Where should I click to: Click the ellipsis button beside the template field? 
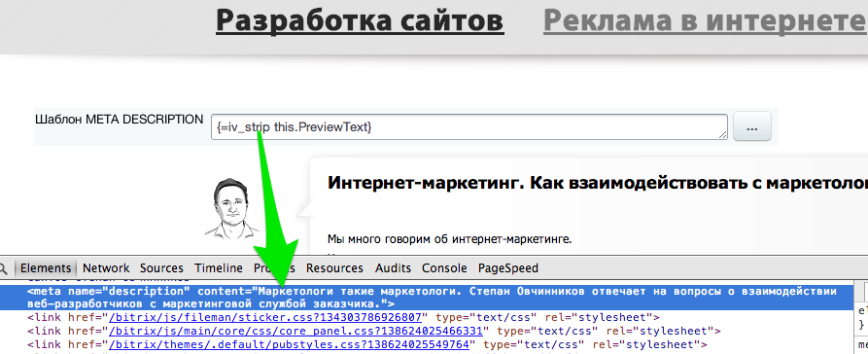click(751, 126)
